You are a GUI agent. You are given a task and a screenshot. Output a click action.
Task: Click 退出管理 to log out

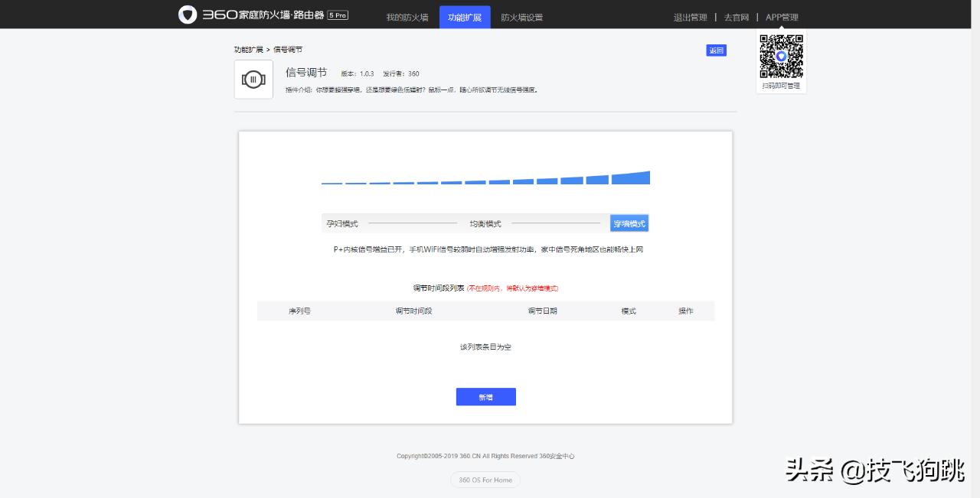pos(690,17)
